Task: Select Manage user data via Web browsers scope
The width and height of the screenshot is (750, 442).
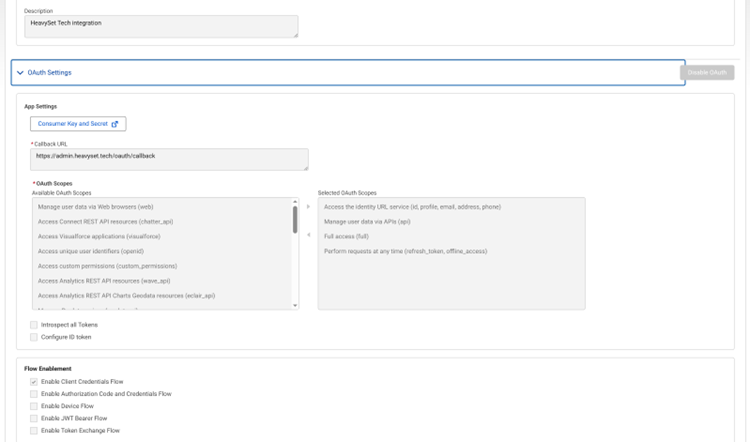Action: (95, 207)
